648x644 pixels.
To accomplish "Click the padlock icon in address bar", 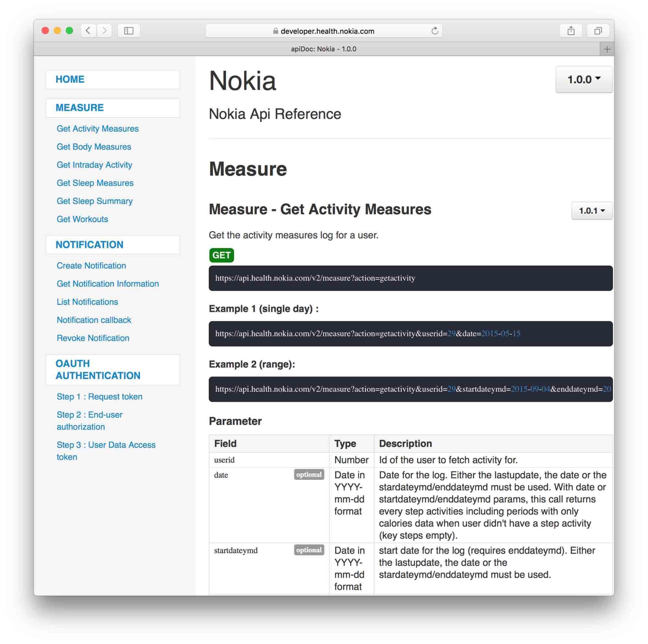I will pos(275,31).
